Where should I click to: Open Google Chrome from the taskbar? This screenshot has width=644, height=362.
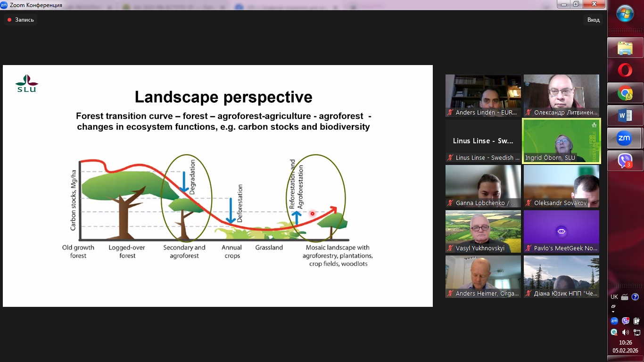[x=625, y=93]
